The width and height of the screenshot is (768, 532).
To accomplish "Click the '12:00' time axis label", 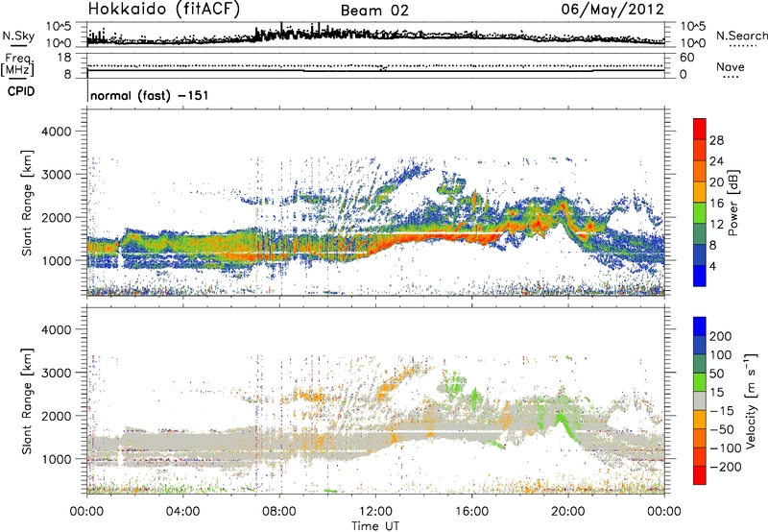I will 375,512.
